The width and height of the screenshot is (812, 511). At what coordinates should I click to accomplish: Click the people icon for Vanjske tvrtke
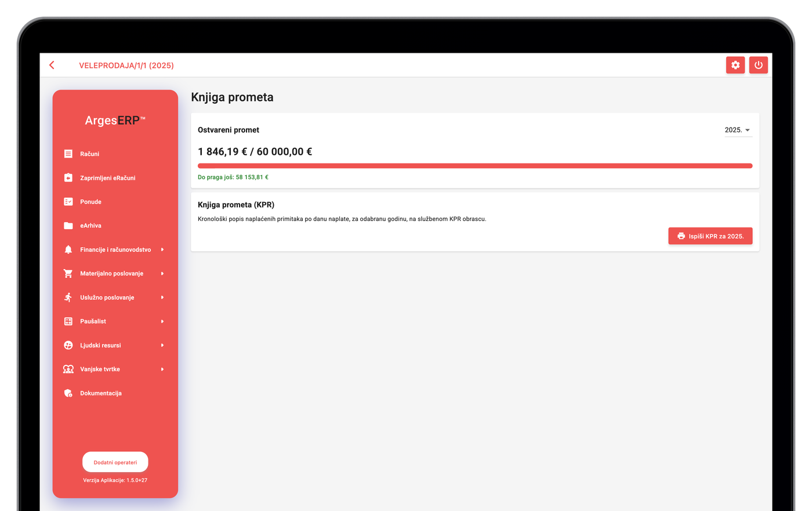coord(68,369)
